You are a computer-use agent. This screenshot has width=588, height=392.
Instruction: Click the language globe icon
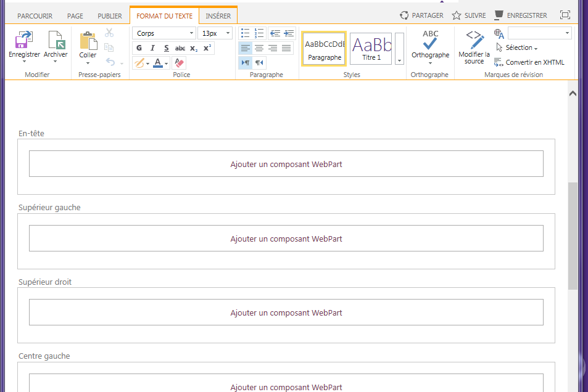499,34
